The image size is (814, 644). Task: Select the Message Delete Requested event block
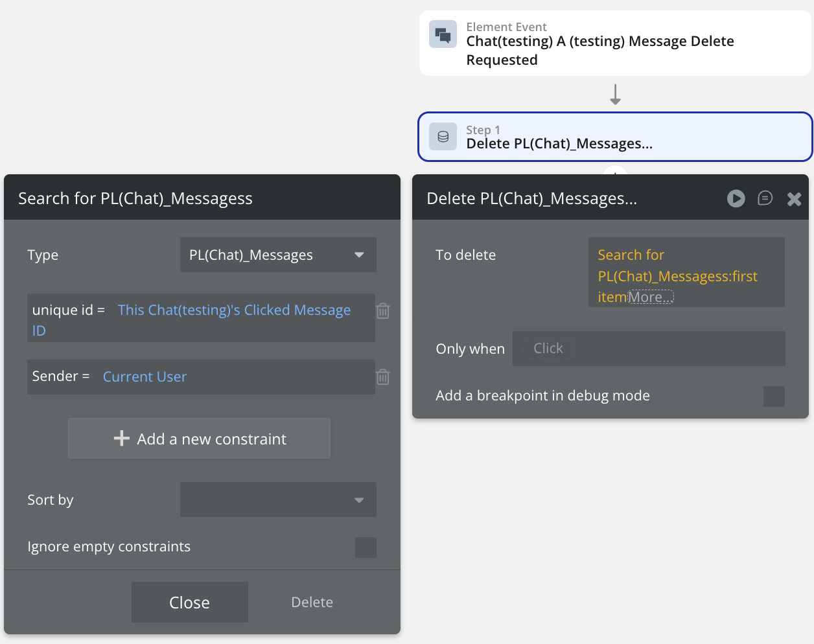coord(614,43)
